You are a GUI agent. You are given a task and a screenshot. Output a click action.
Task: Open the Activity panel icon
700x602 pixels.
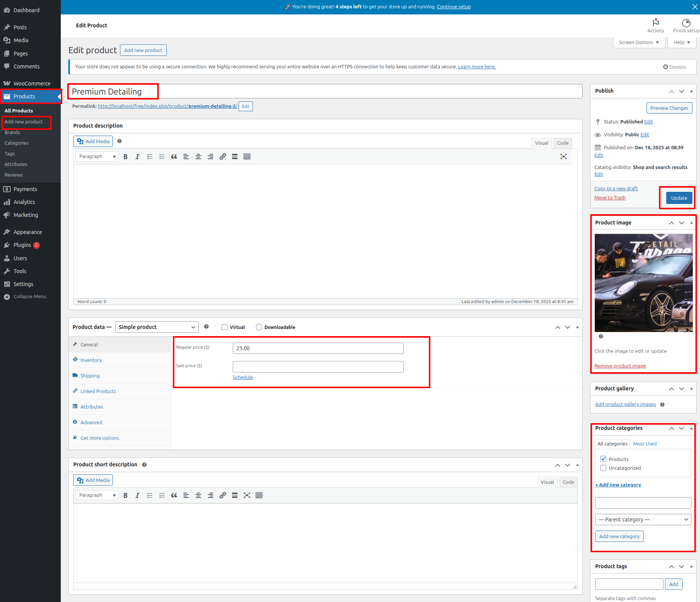656,23
